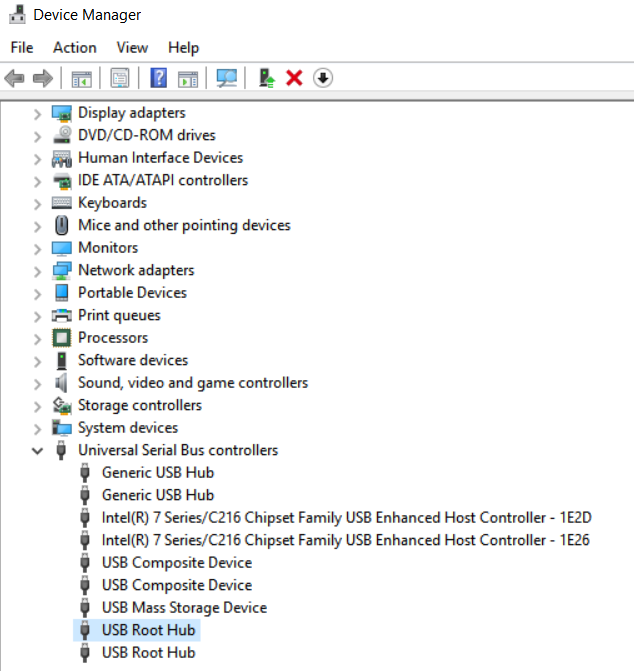Image resolution: width=634 pixels, height=671 pixels.
Task: Click the DVD/CD-ROM drives disc icon
Action: coord(62,135)
